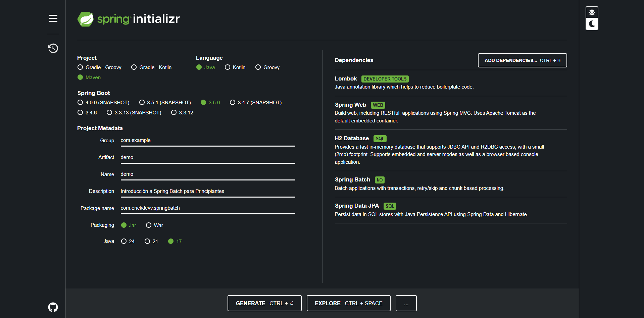This screenshot has width=644, height=318.
Task: Click the SQL tag next to H2 Database
Action: tap(380, 139)
